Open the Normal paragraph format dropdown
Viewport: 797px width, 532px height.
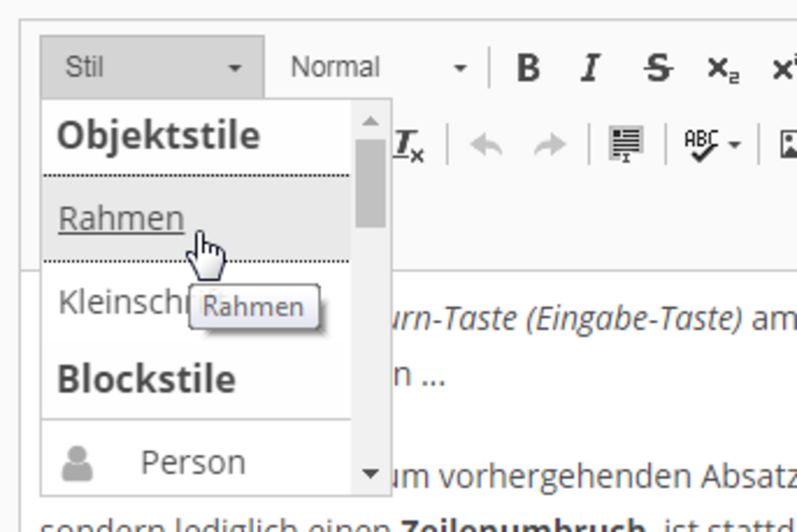[x=379, y=67]
